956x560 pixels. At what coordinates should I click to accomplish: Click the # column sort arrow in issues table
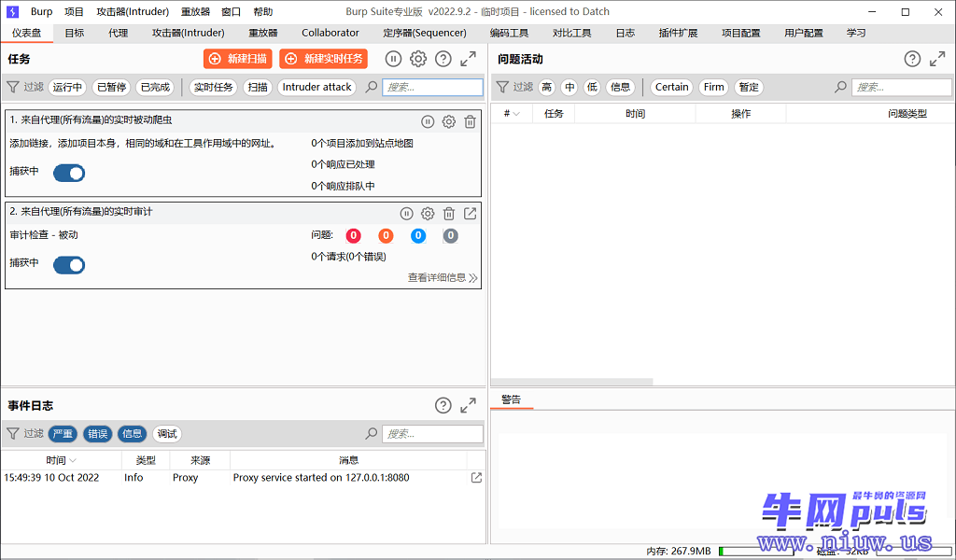[x=516, y=114]
